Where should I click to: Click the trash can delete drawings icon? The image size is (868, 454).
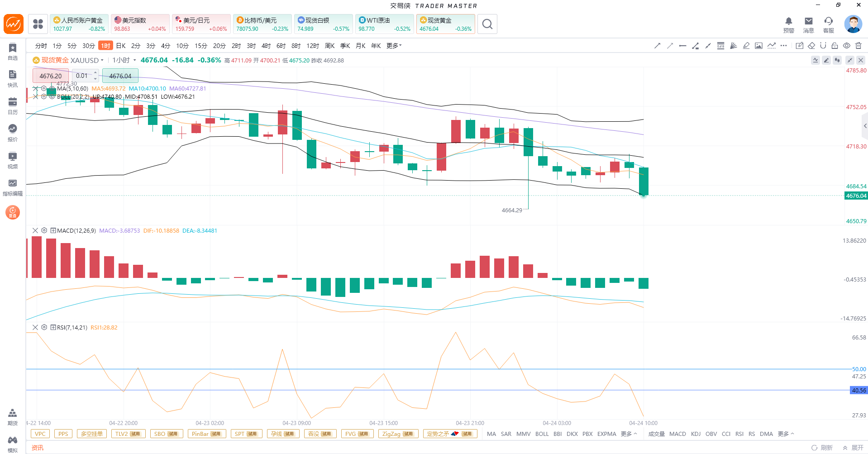click(858, 46)
